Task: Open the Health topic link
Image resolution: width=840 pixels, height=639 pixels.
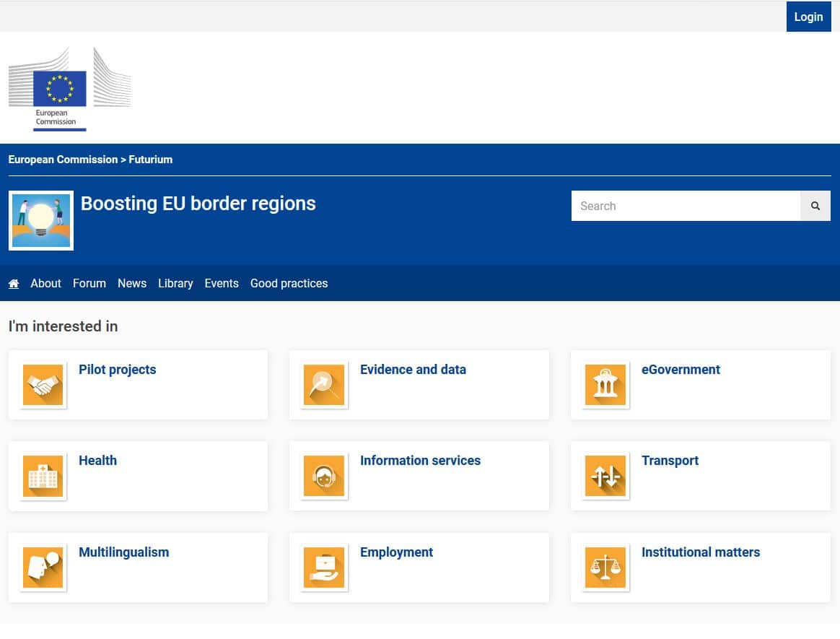Action: [x=97, y=461]
